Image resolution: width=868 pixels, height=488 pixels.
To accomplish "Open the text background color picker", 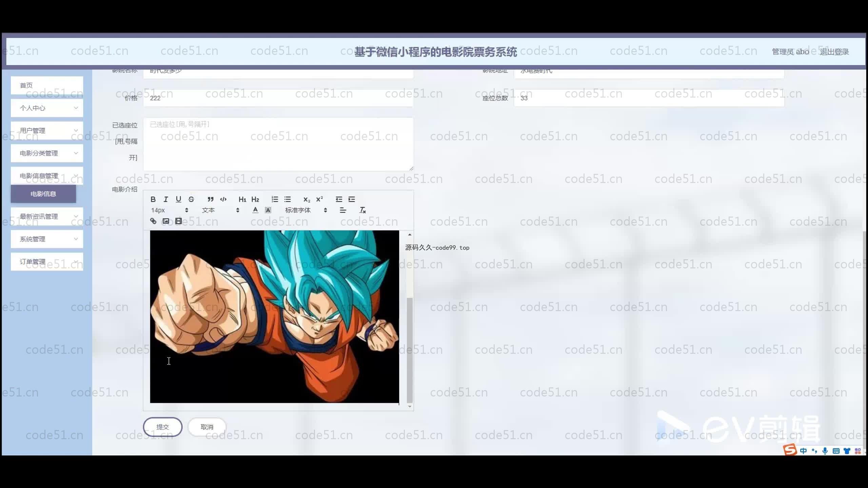I will click(x=268, y=210).
